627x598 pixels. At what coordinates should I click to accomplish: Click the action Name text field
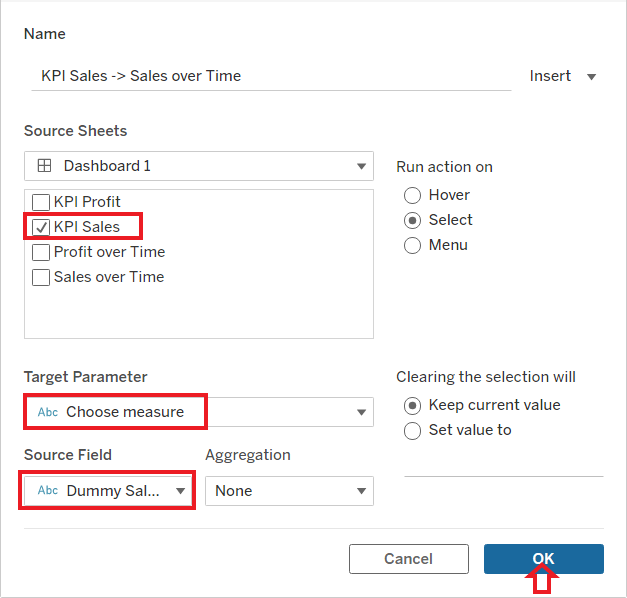coord(272,76)
